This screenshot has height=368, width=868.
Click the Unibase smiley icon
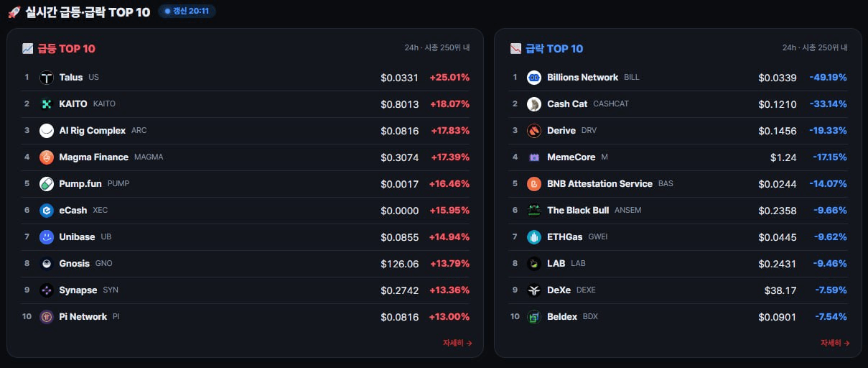(x=47, y=237)
